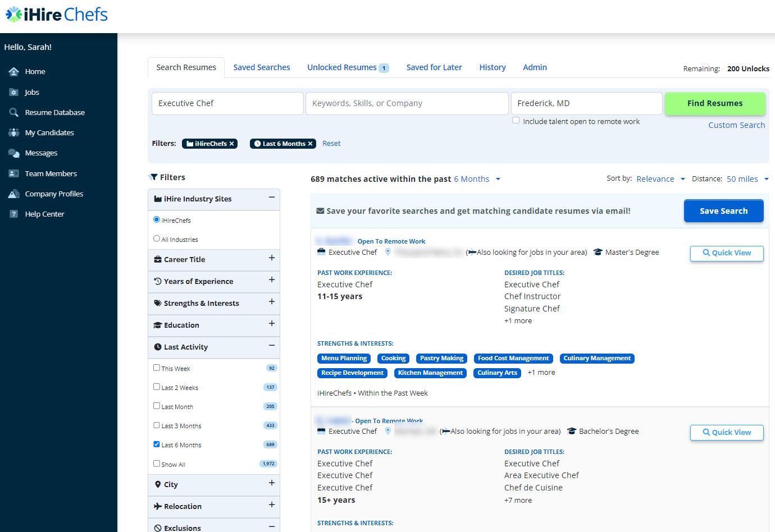Expand the Career Title filter

pyautogui.click(x=272, y=258)
